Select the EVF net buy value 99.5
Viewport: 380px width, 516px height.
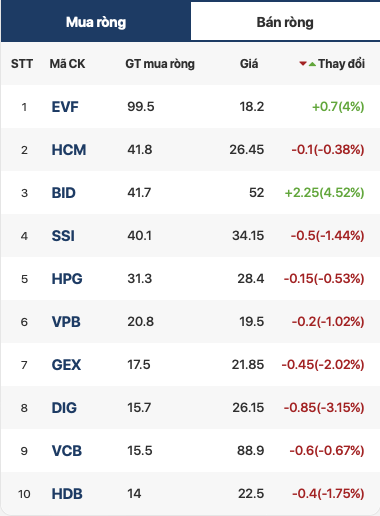coord(141,107)
